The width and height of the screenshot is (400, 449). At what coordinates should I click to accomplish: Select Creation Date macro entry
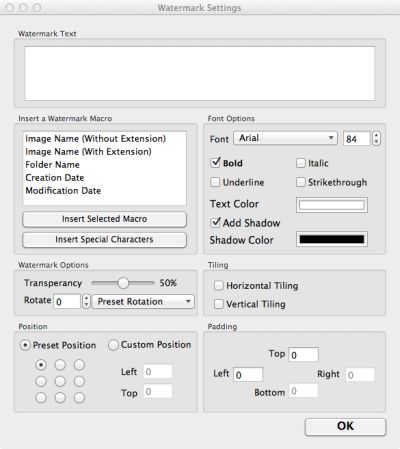tap(55, 178)
